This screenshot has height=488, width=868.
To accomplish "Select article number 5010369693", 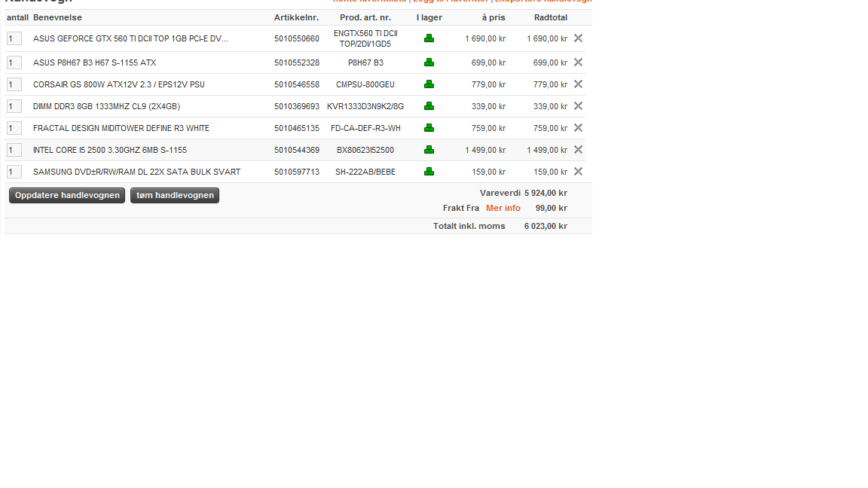I will (x=297, y=106).
